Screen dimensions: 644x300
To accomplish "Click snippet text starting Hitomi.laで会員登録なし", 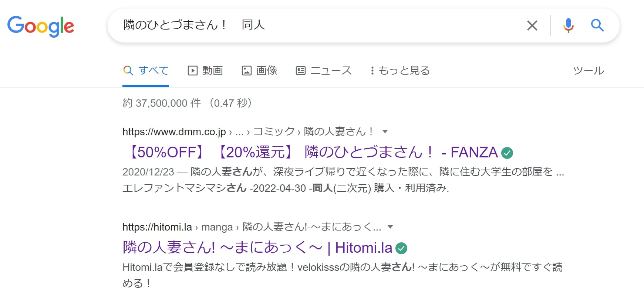I will [342, 275].
